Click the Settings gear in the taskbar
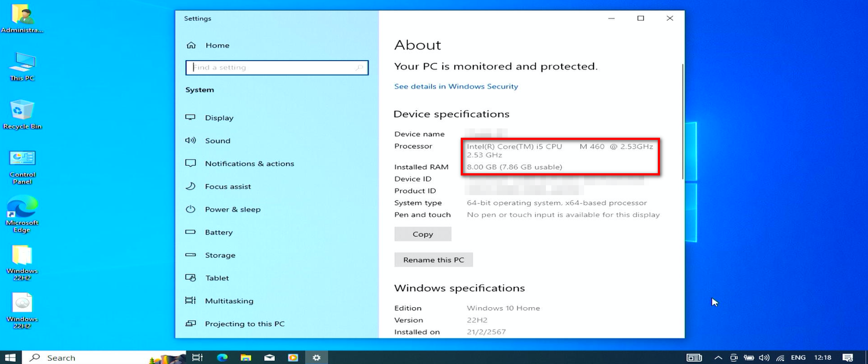The width and height of the screenshot is (868, 364). click(317, 357)
